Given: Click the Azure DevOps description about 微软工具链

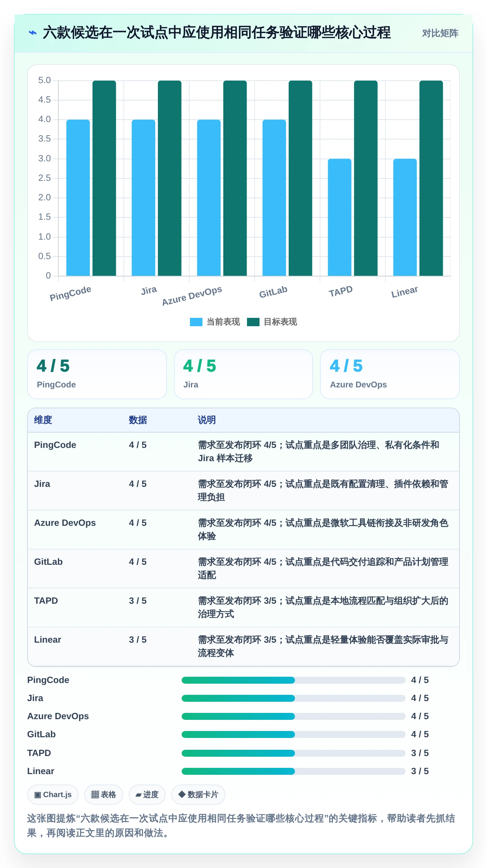Looking at the screenshot, I should (x=323, y=530).
